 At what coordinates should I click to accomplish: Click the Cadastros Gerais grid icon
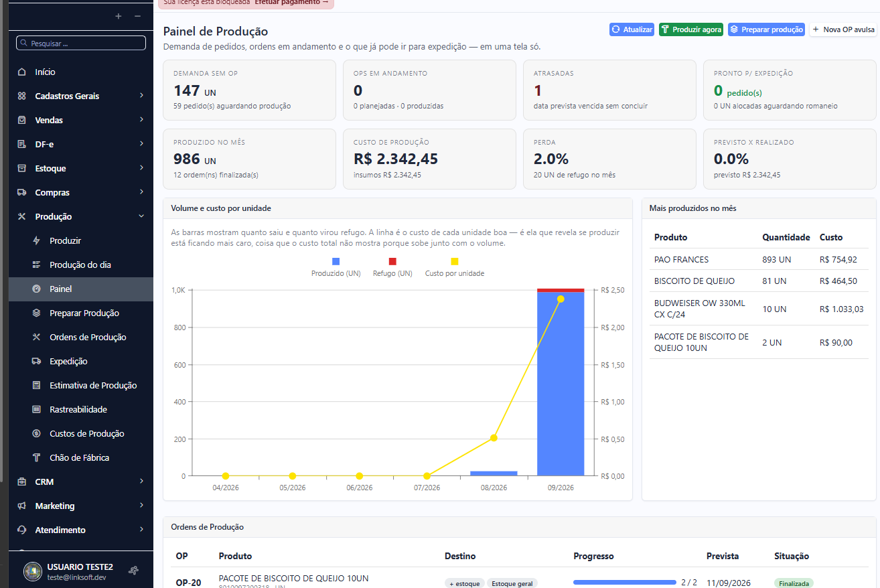tap(22, 96)
